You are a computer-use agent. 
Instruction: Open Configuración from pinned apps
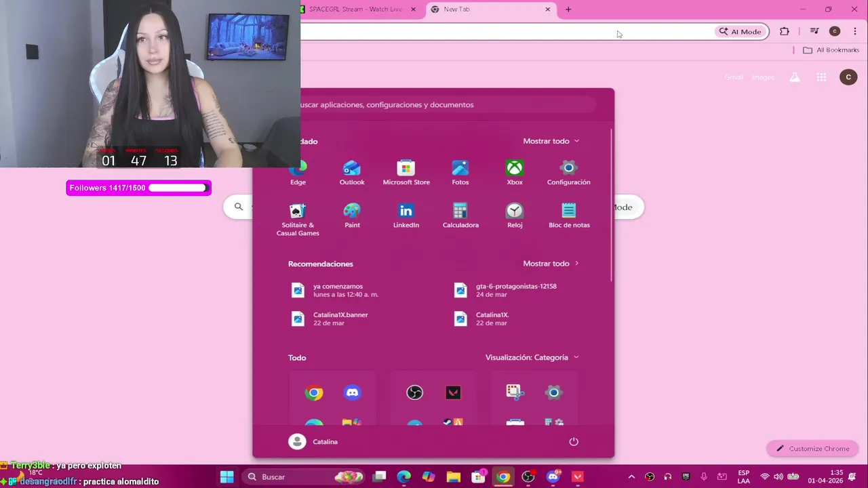click(568, 173)
